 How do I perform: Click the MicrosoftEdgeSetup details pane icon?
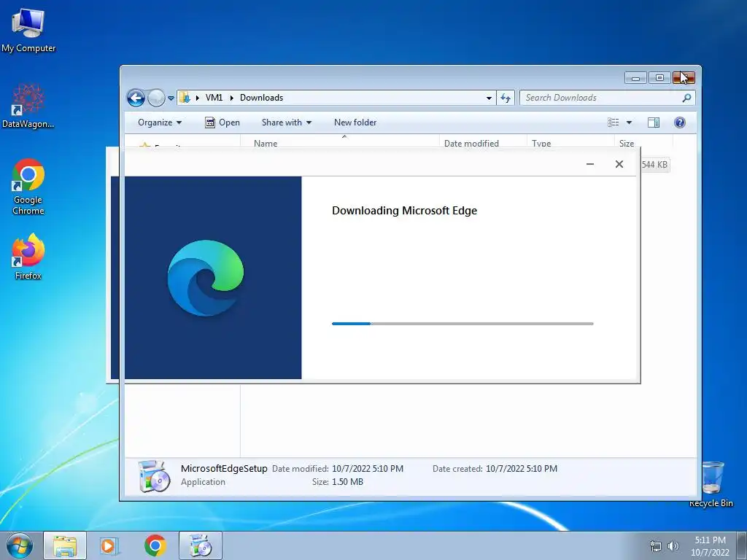tap(154, 475)
